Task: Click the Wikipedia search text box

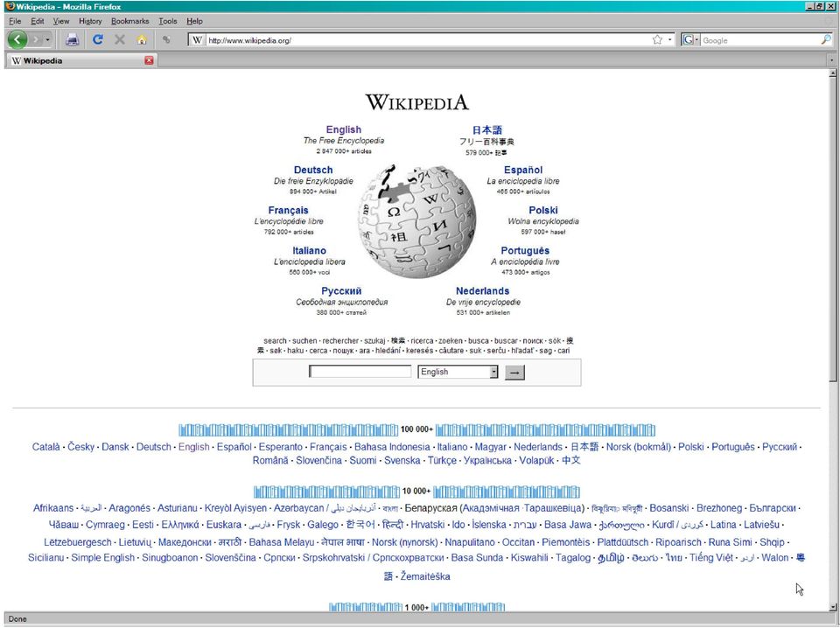Action: pos(360,372)
